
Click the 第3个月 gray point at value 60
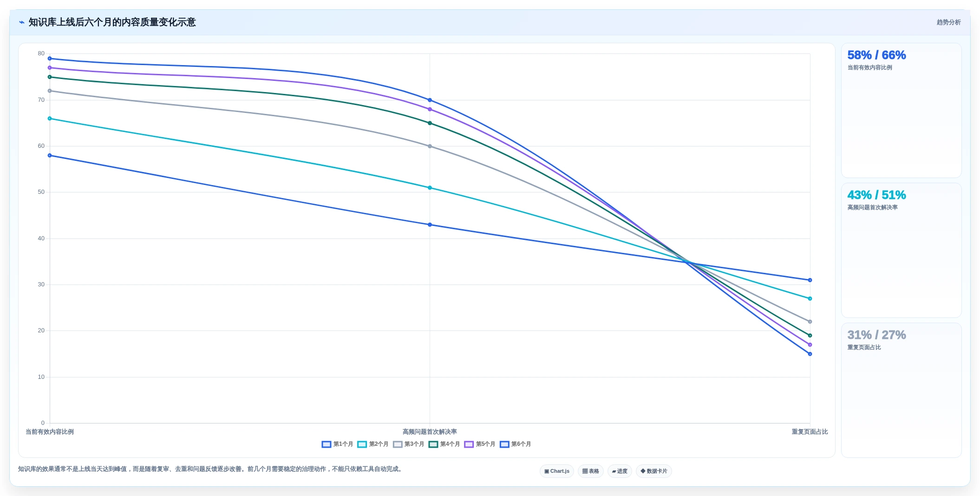pyautogui.click(x=430, y=146)
